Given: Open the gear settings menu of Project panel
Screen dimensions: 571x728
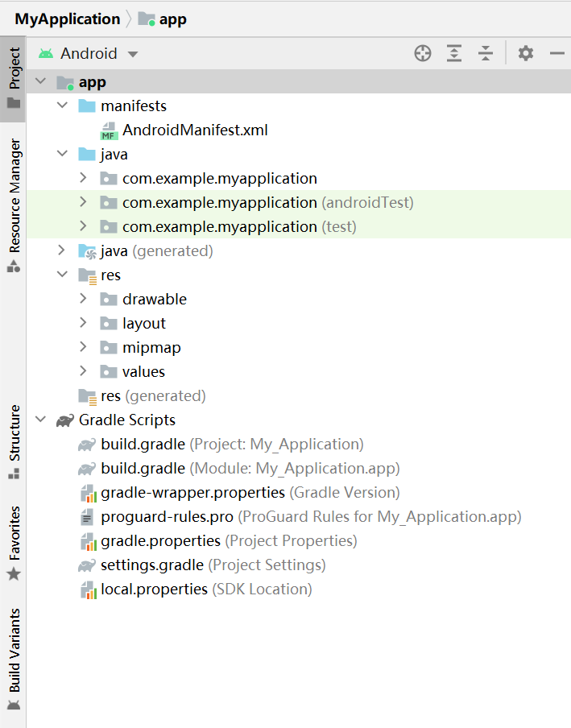Looking at the screenshot, I should click(526, 53).
